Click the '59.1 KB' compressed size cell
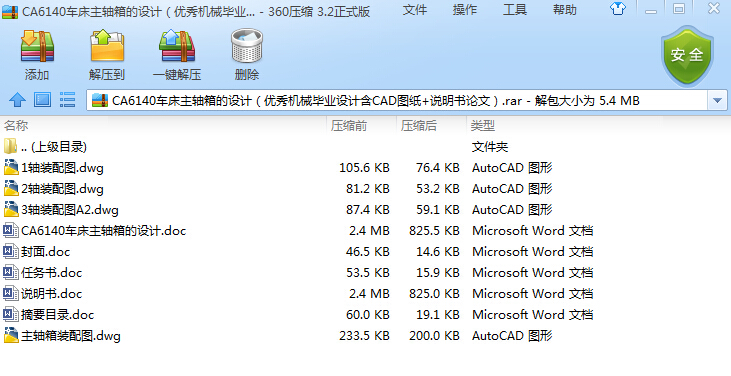731x376 pixels. point(438,210)
